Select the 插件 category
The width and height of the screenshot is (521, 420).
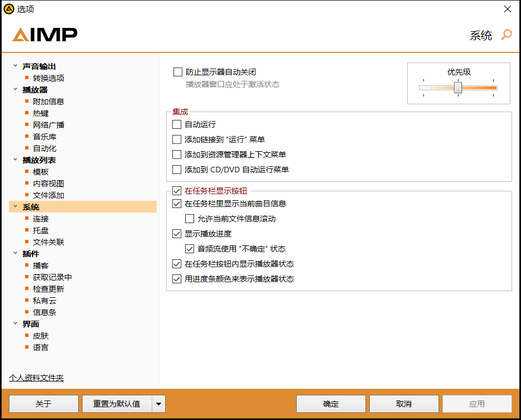tap(31, 254)
